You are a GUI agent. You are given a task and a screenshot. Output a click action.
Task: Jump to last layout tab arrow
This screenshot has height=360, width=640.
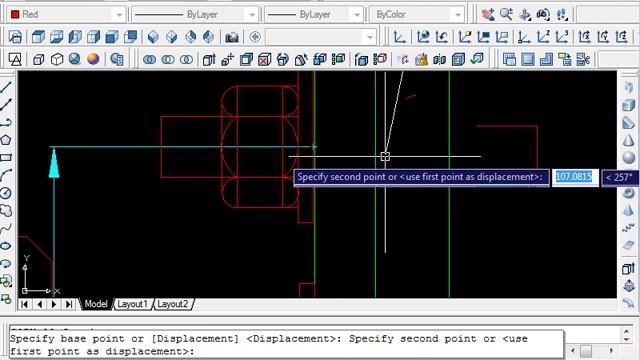[x=69, y=304]
